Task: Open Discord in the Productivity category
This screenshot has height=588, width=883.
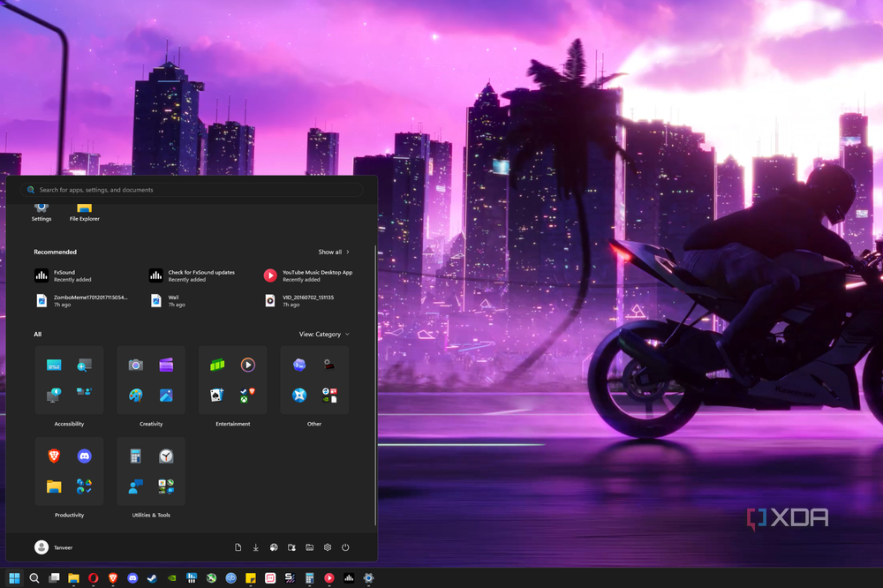Action: (85, 456)
